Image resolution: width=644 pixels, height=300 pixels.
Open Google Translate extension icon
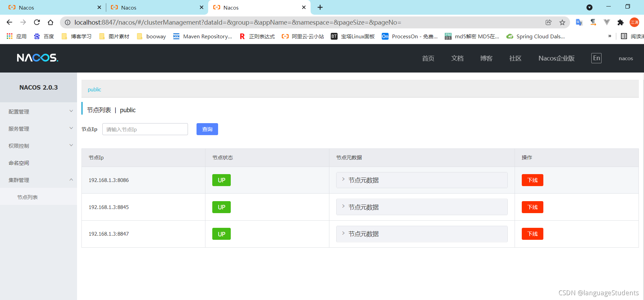coord(579,22)
